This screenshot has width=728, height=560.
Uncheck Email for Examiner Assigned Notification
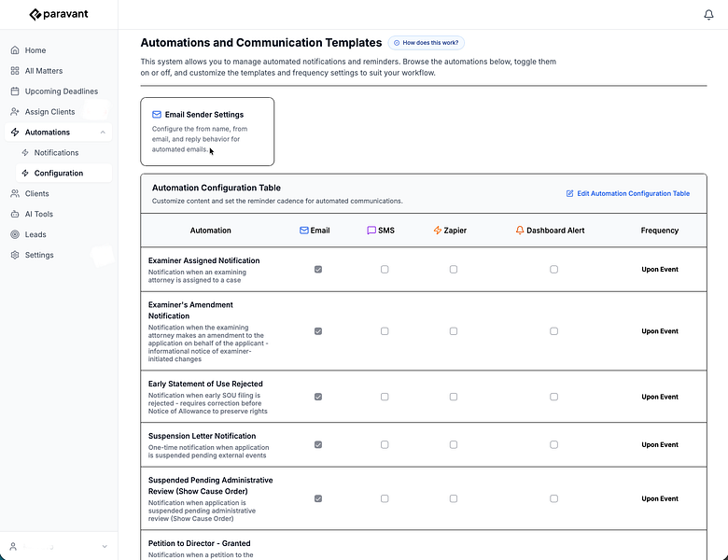point(318,270)
